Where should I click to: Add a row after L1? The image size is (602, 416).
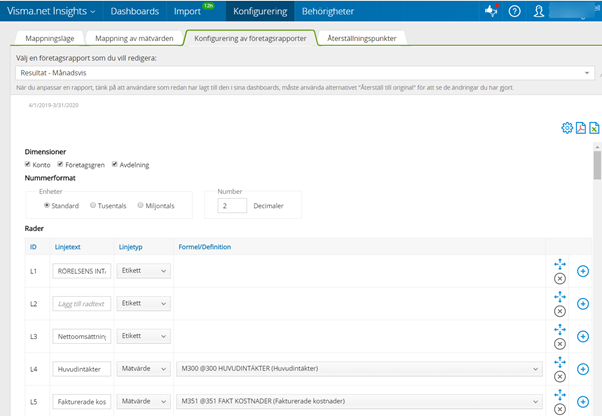[x=583, y=271]
